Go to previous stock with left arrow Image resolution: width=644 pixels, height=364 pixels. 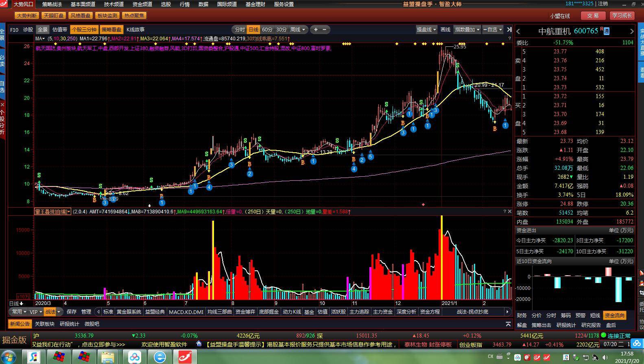(x=518, y=31)
